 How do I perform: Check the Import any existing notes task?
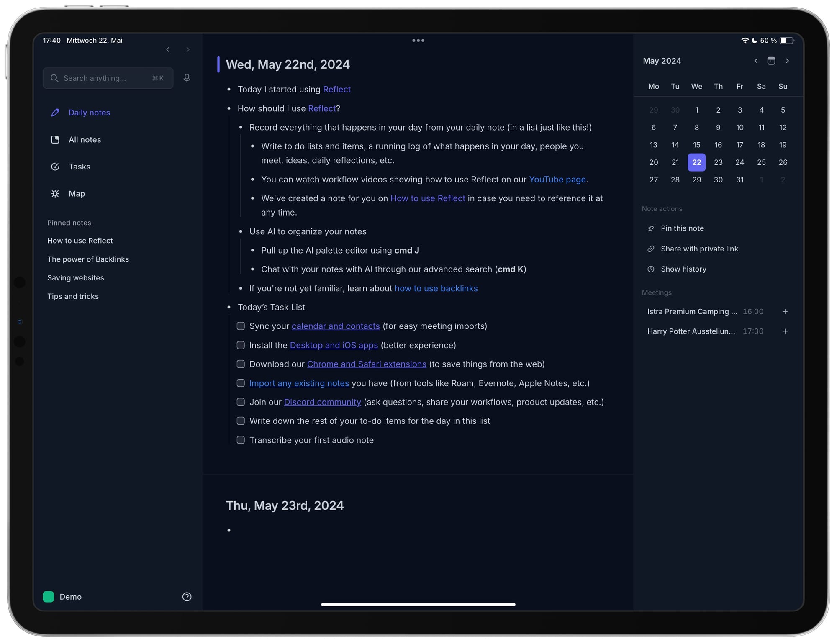tap(241, 383)
